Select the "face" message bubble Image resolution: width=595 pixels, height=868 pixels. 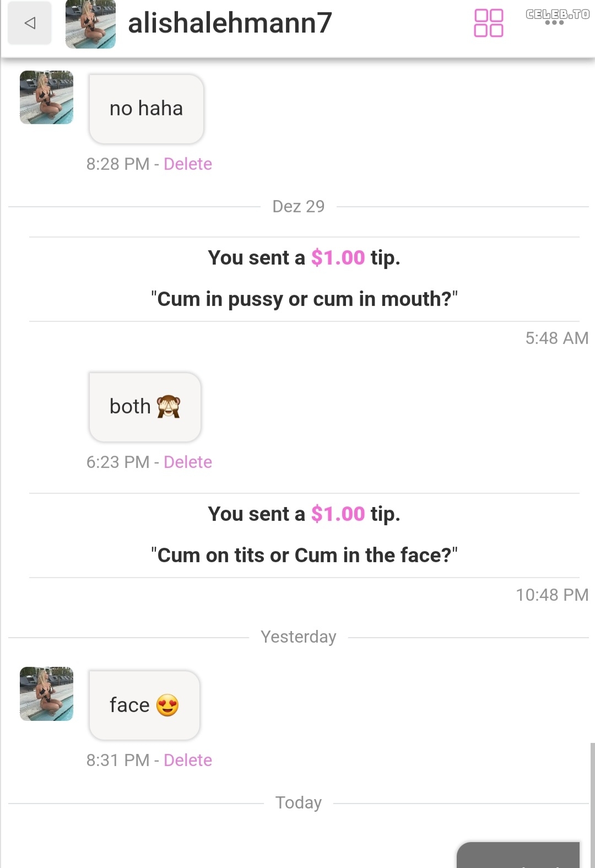[x=144, y=705]
